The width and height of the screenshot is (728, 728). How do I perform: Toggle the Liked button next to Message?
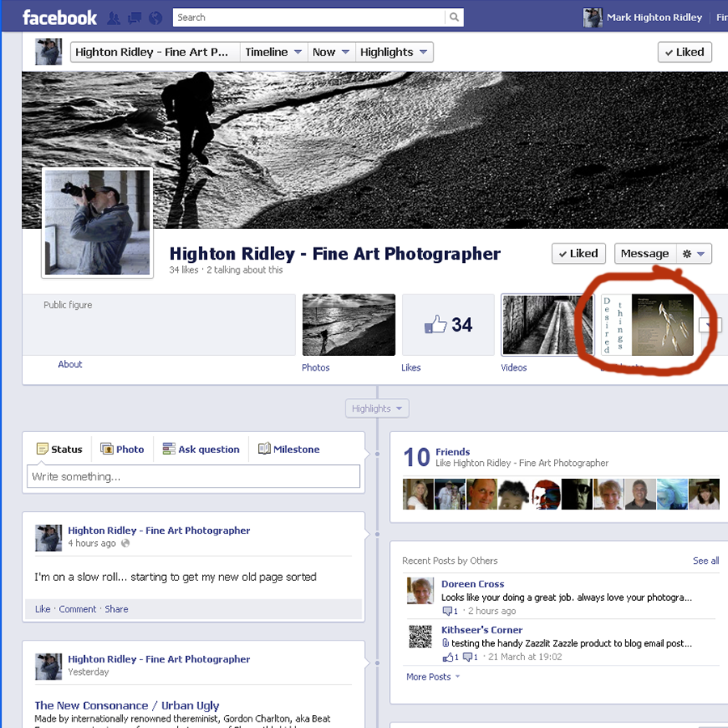pyautogui.click(x=578, y=253)
